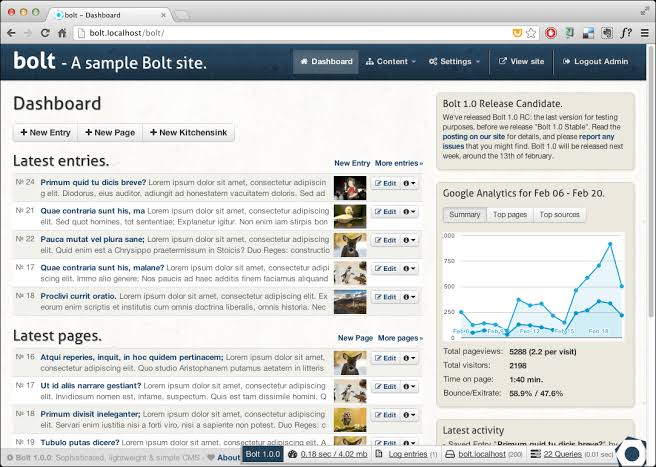Click the browser reload icon

[x=45, y=33]
